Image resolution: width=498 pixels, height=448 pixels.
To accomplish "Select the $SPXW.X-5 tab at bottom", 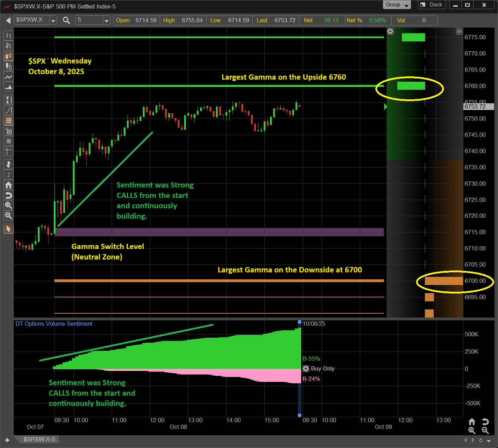I will point(39,439).
